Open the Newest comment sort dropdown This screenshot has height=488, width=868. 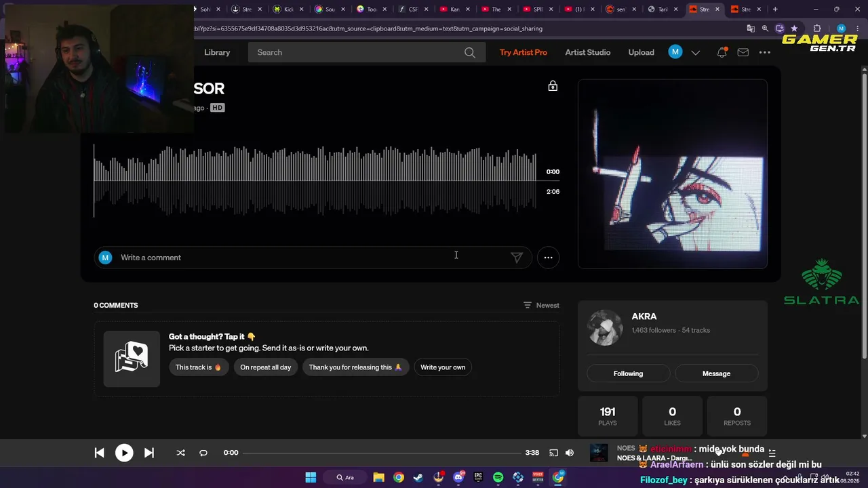[541, 305]
